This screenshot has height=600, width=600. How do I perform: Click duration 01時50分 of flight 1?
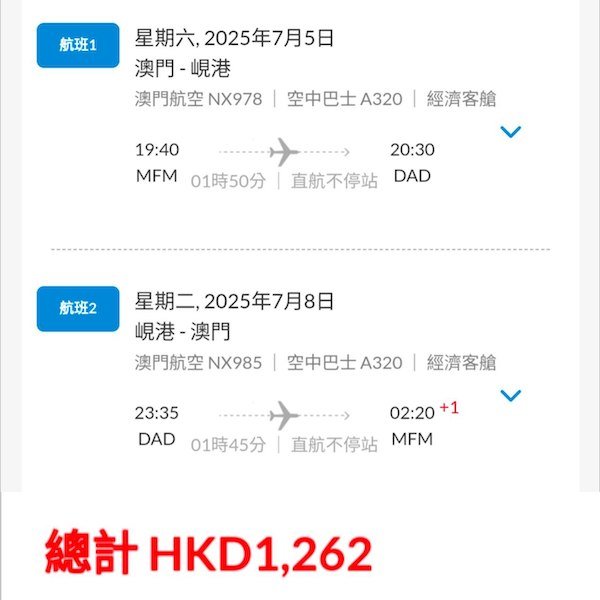point(228,181)
